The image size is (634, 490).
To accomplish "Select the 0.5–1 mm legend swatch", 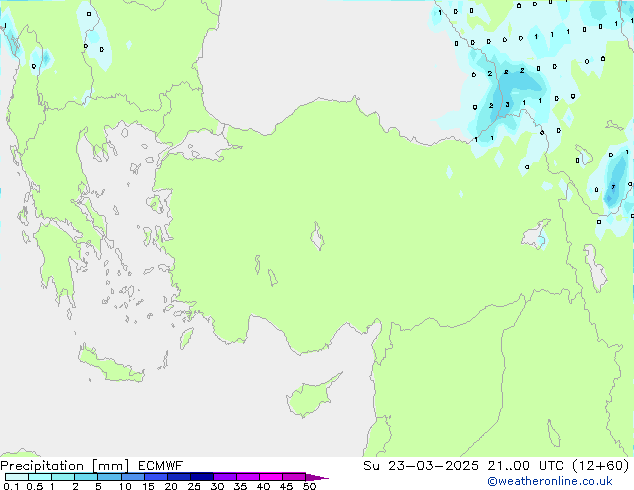I will [x=40, y=477].
